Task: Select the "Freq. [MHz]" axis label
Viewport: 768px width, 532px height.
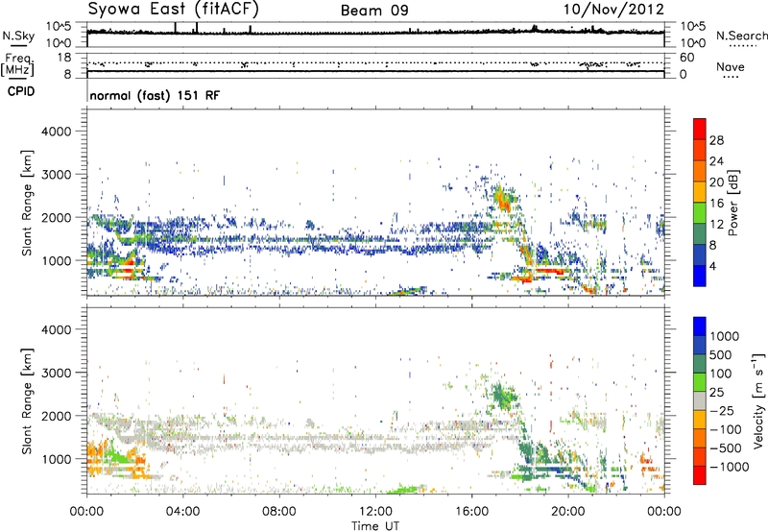Action: (17, 64)
